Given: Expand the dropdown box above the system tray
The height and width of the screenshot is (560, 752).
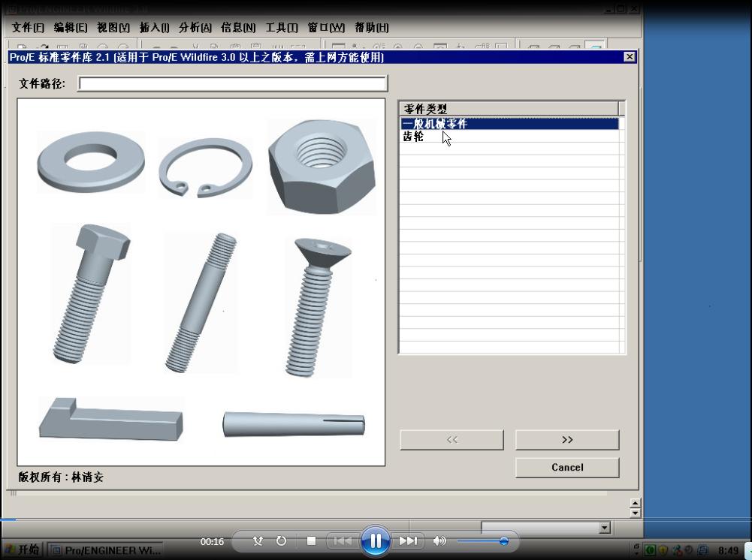Looking at the screenshot, I should [604, 528].
